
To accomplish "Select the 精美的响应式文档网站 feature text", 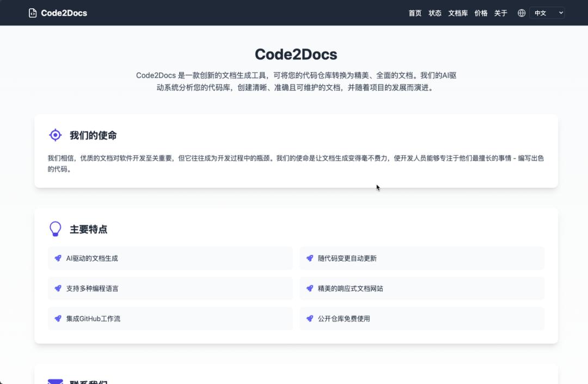I will tap(350, 288).
